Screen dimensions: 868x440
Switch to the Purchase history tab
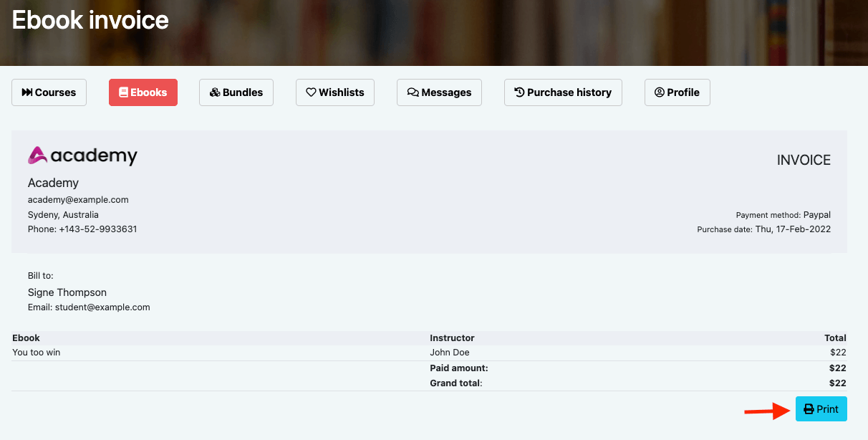click(x=563, y=92)
